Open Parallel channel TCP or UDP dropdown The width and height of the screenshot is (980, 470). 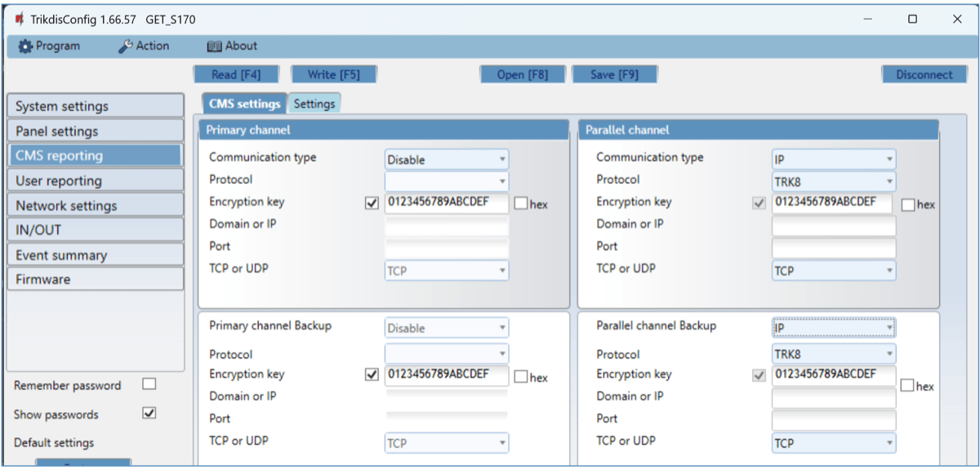coord(833,271)
